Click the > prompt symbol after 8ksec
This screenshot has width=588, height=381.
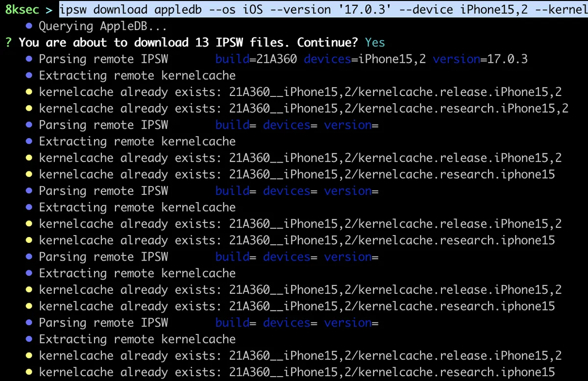click(49, 9)
